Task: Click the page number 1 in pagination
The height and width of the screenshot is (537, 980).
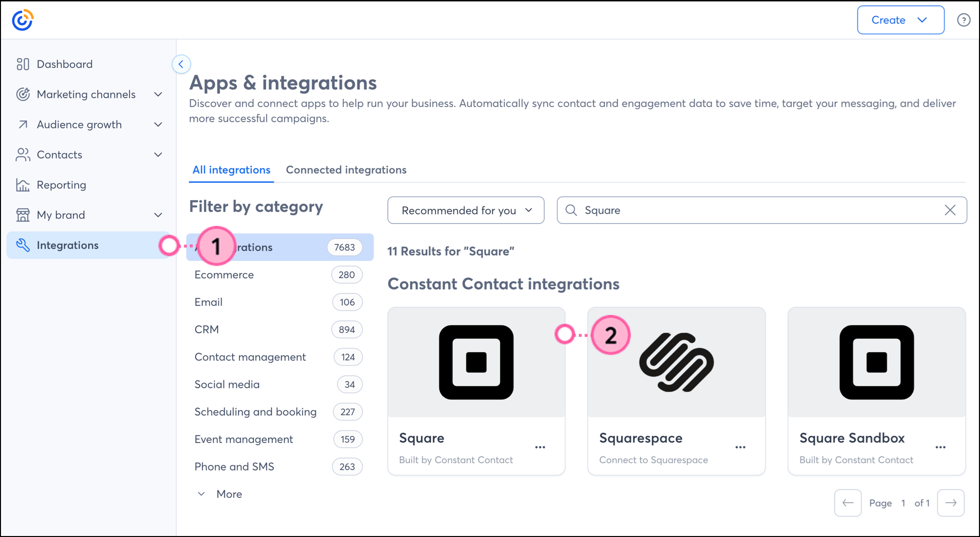Action: (x=903, y=503)
